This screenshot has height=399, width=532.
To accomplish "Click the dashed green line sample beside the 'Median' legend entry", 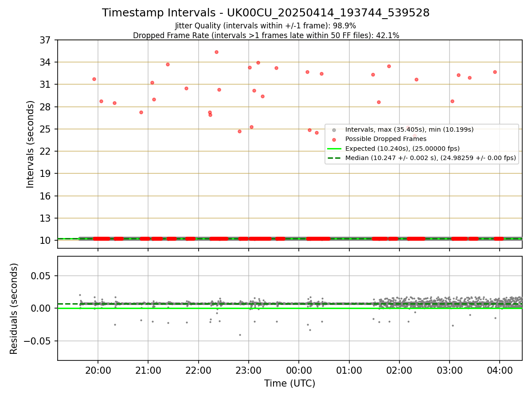I will point(334,158).
